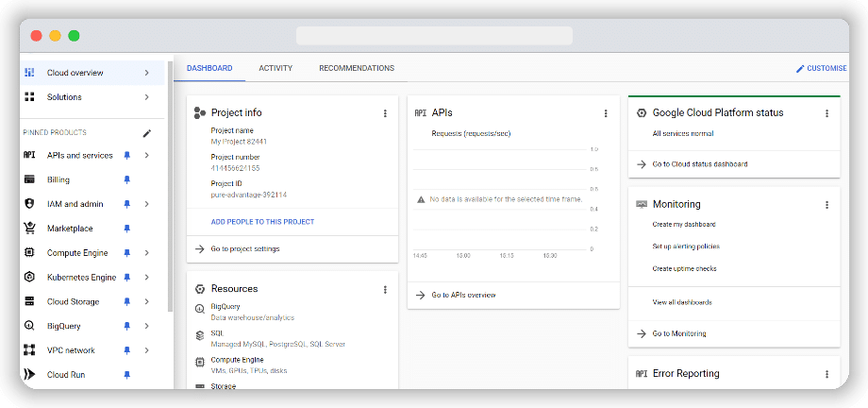Viewport: 868px width, 408px height.
Task: Open Project info card three-dot menu
Action: pos(385,113)
